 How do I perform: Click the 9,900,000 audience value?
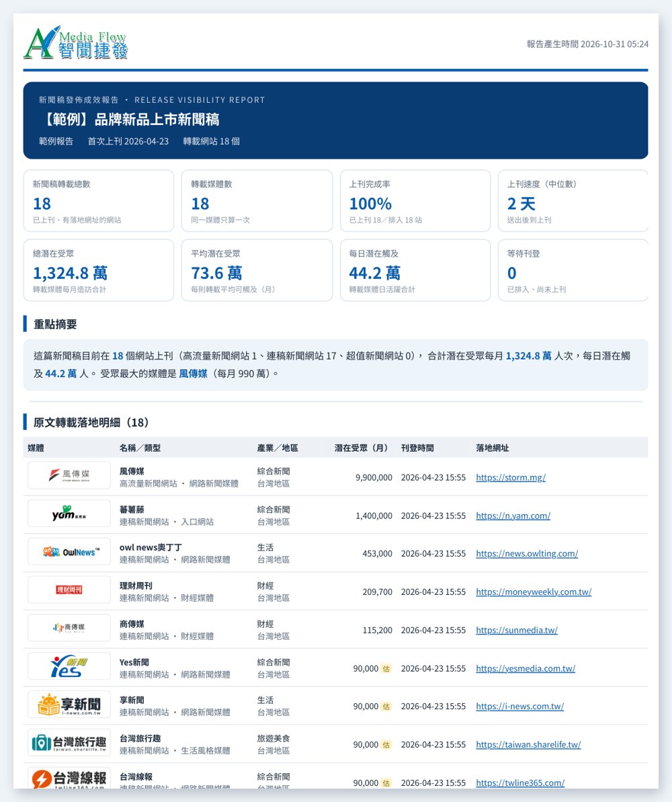click(x=374, y=477)
